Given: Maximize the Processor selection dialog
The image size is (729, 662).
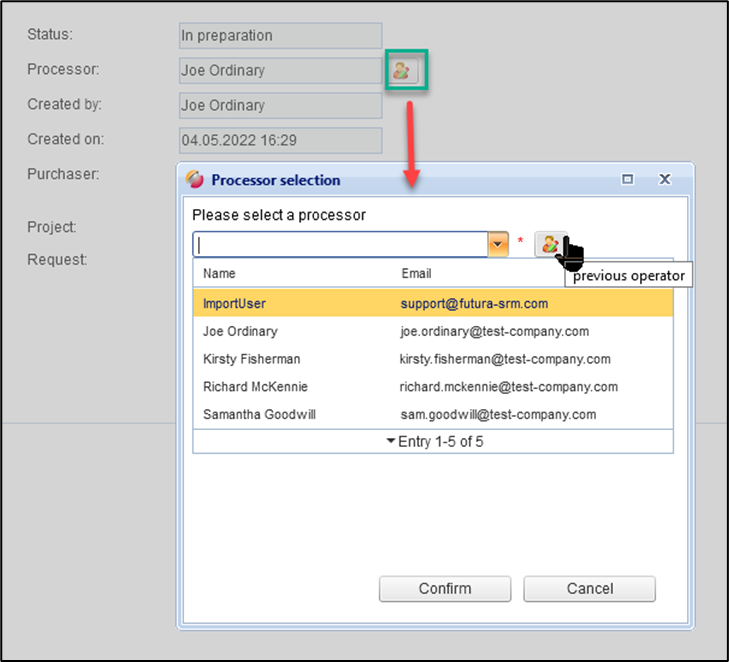Looking at the screenshot, I should tap(628, 180).
